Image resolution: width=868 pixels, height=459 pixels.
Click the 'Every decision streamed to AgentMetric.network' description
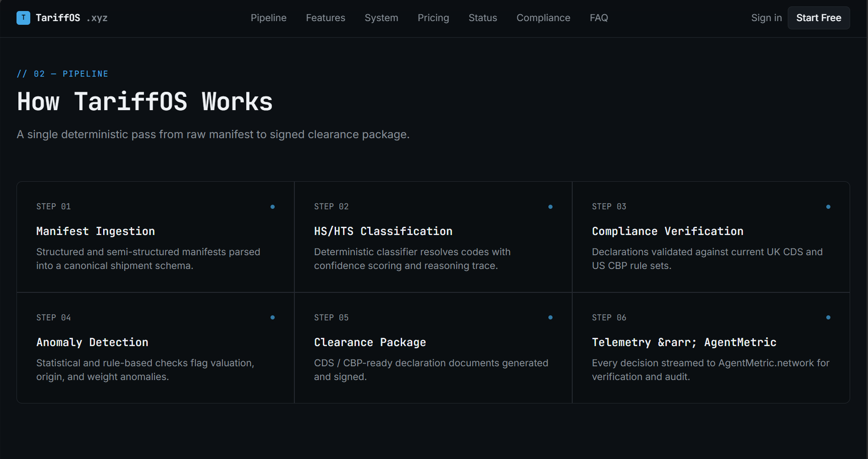pos(711,370)
